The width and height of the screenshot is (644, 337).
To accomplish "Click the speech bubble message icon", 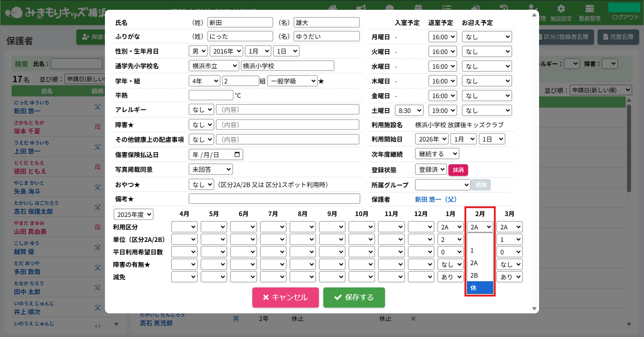I will coord(390,8).
